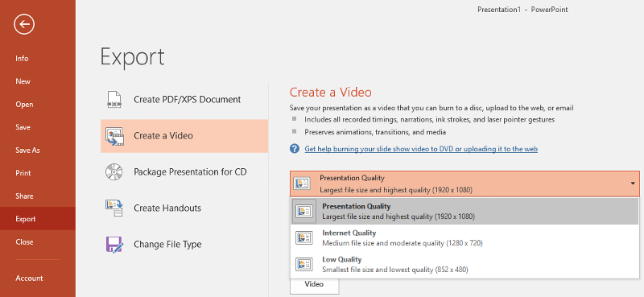
Task: Click the Low Quality option icon
Action: (304, 265)
